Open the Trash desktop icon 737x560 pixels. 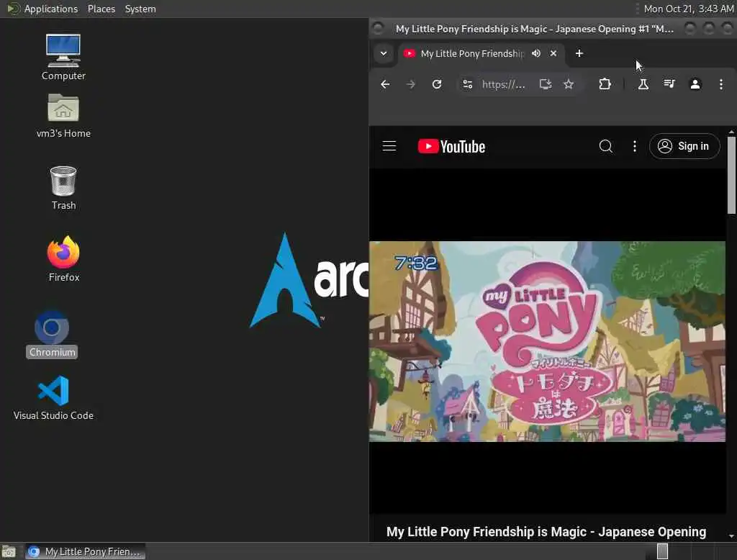click(63, 188)
